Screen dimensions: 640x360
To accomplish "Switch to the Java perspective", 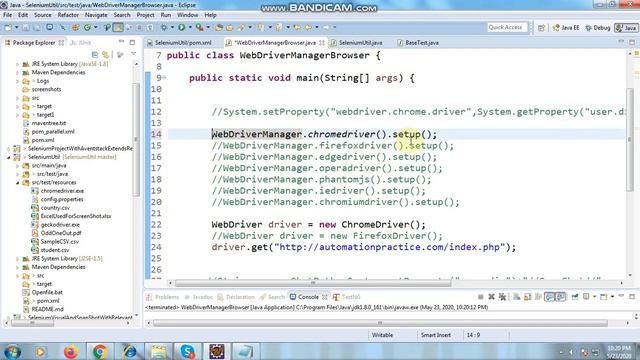I will coord(626,28).
